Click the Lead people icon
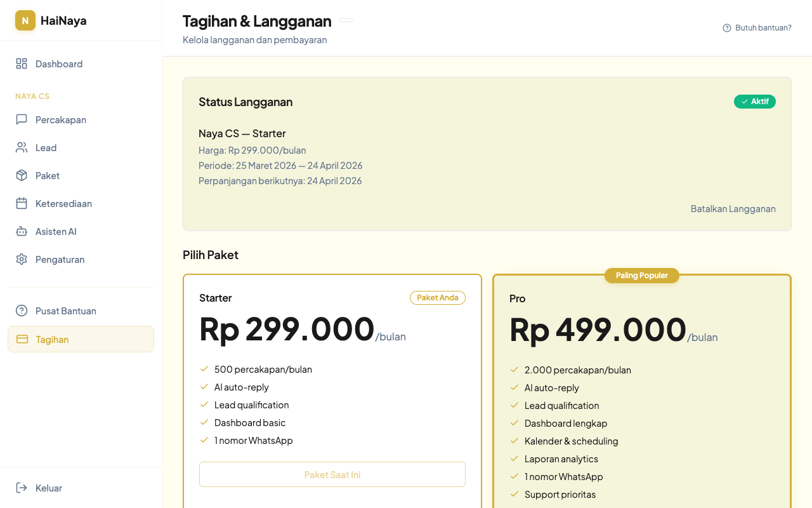 (22, 147)
